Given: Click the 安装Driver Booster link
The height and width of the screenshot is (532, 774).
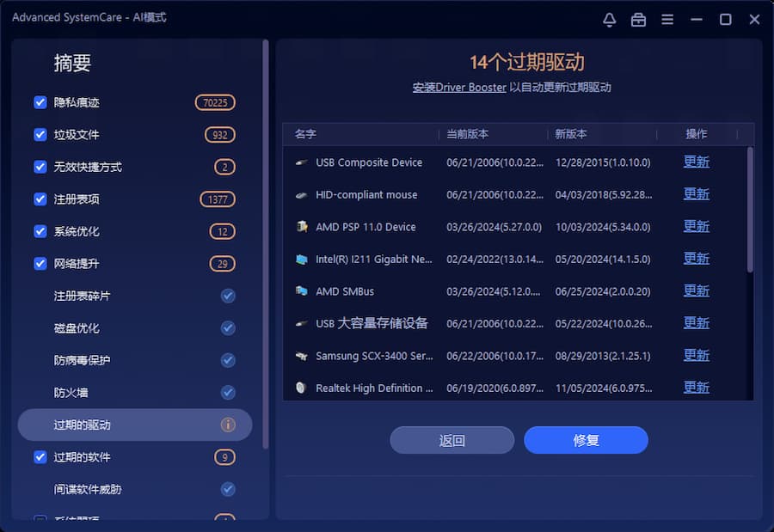Looking at the screenshot, I should (459, 88).
